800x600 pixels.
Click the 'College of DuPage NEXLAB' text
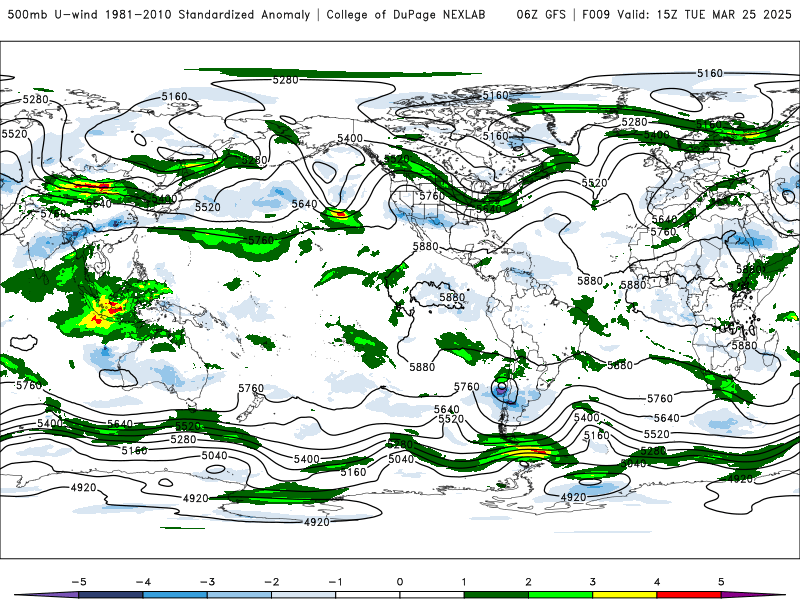click(x=406, y=14)
